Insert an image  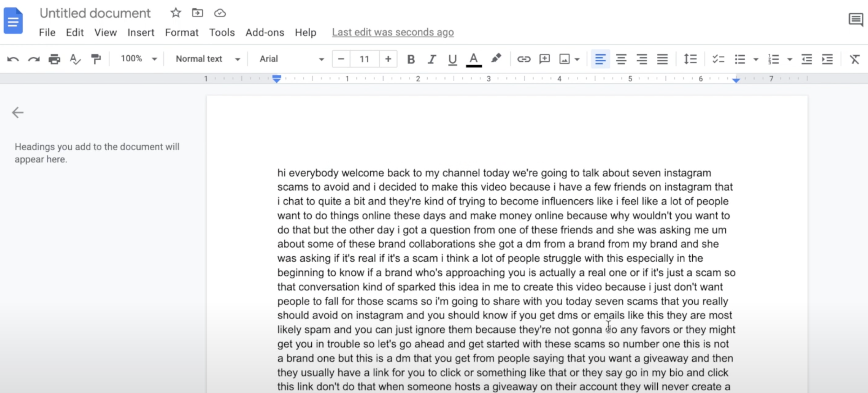564,59
